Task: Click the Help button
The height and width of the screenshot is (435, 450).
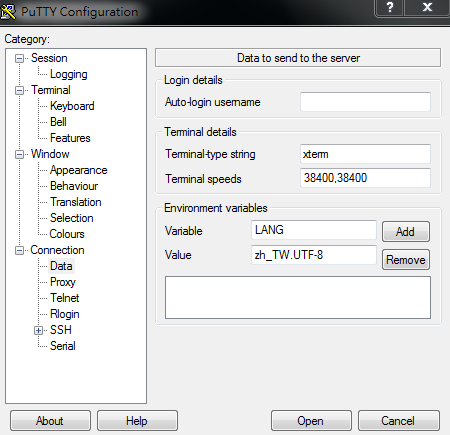Action: tap(137, 421)
